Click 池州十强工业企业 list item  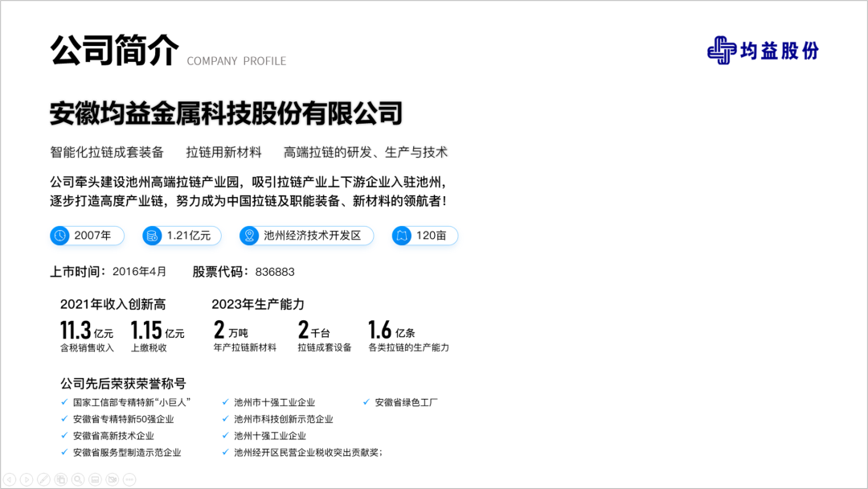270,436
